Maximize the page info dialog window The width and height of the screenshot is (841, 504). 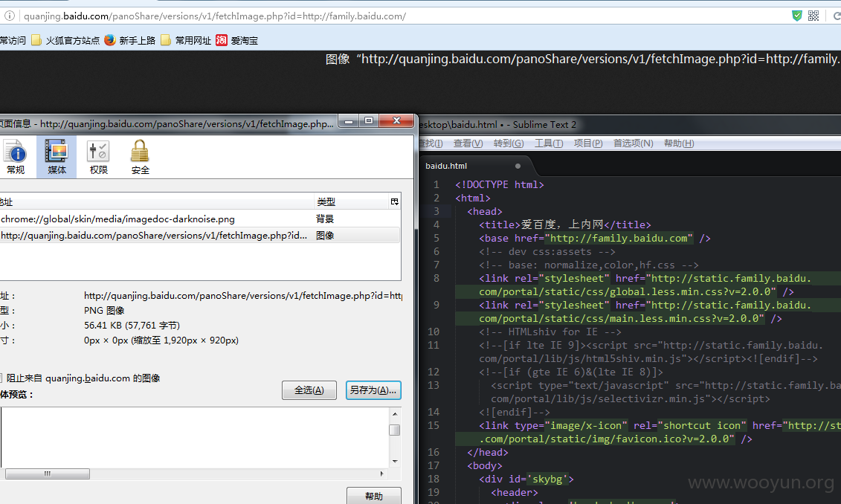coord(369,120)
